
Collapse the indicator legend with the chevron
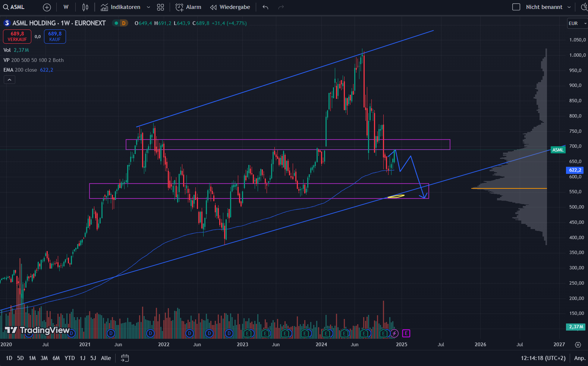[9, 79]
